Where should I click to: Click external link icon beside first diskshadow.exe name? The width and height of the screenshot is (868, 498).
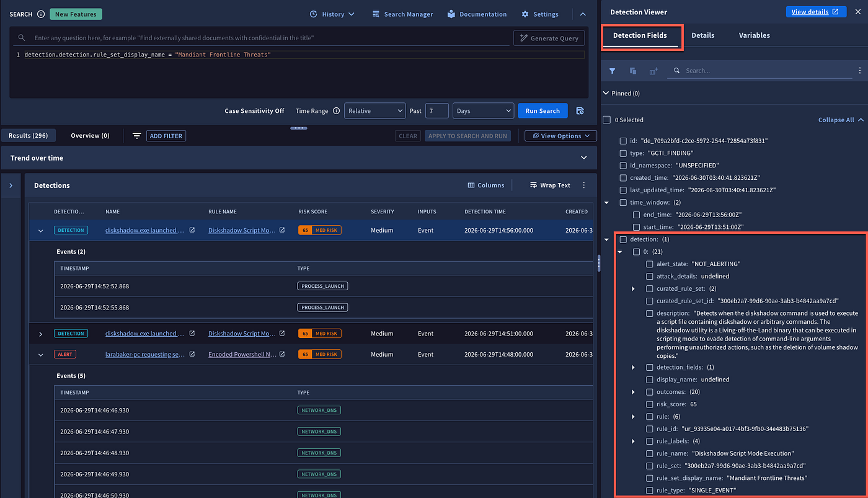tap(192, 230)
